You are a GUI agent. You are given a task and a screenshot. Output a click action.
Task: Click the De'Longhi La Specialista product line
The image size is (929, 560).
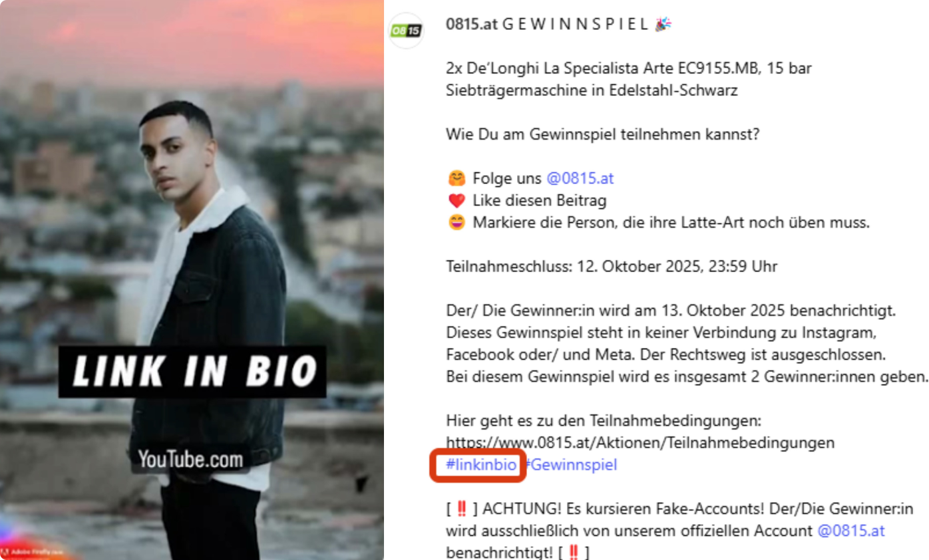629,79
